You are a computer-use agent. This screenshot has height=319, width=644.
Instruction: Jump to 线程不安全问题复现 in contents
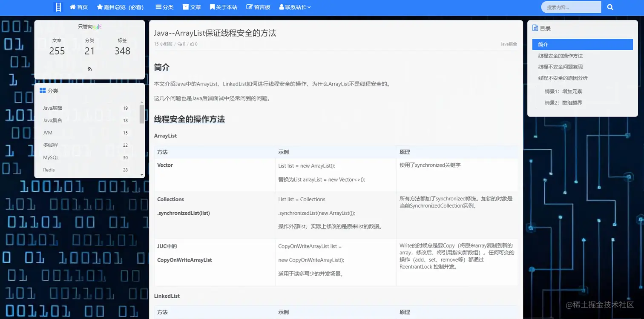[561, 67]
